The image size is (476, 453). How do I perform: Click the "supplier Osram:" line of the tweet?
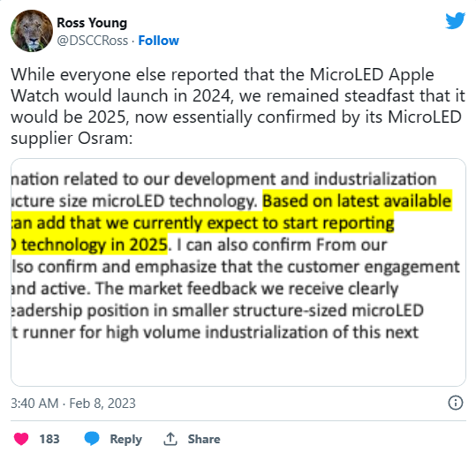72,139
